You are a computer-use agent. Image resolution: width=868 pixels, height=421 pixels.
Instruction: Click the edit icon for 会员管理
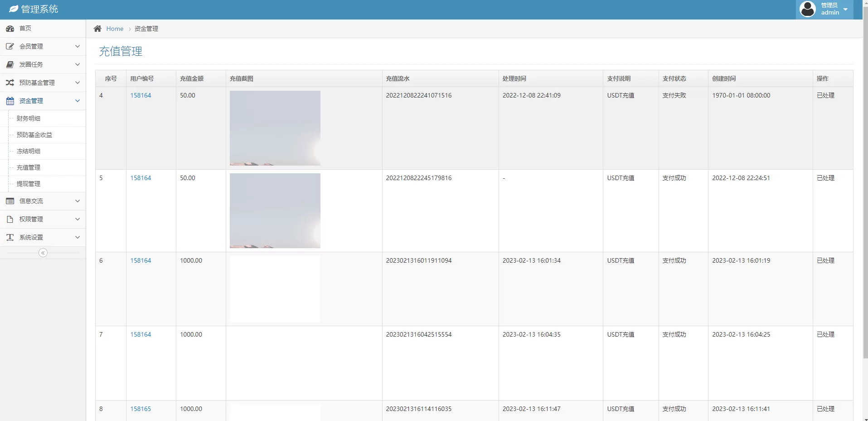coord(10,46)
